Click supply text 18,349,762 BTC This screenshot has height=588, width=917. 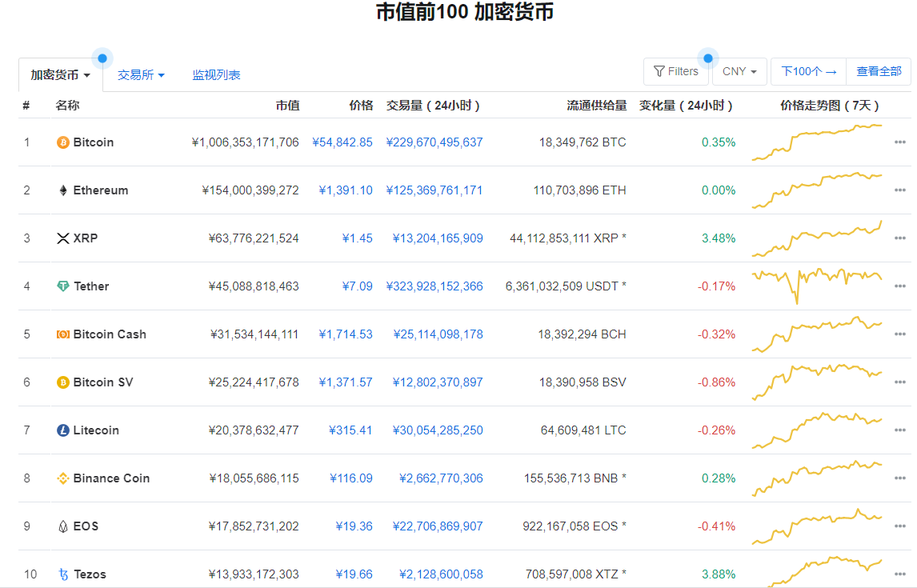(583, 142)
